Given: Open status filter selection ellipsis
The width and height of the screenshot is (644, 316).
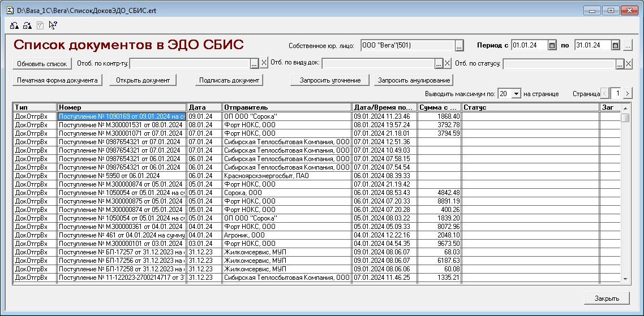Looking at the screenshot, I should (620, 64).
